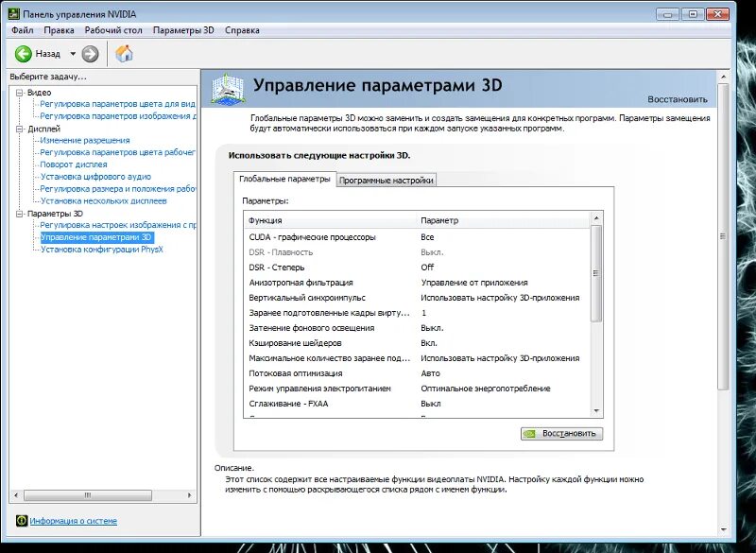This screenshot has width=756, height=553.
Task: Open Поворот дисплея page
Action: click(x=74, y=164)
